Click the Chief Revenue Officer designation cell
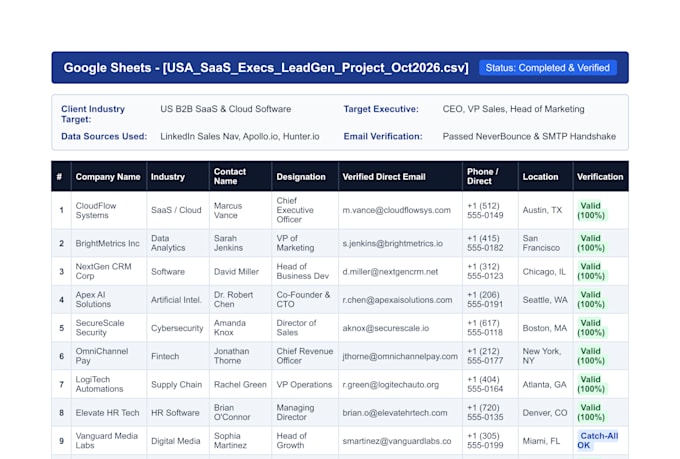The height and width of the screenshot is (459, 680). [305, 356]
